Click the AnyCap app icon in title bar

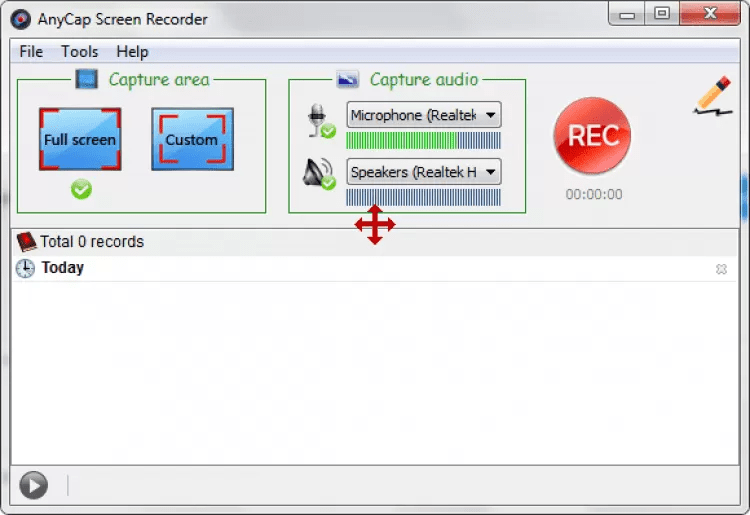[x=21, y=20]
